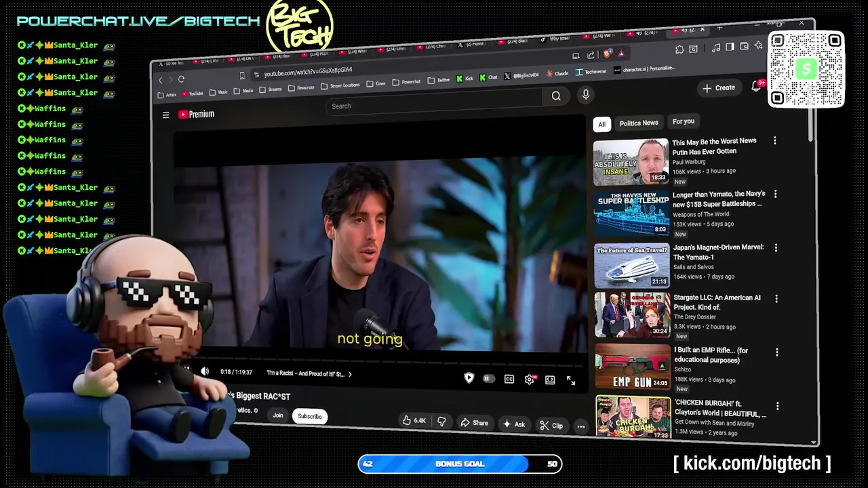The height and width of the screenshot is (488, 868).
Task: Click the Subscribe button
Action: (x=310, y=416)
